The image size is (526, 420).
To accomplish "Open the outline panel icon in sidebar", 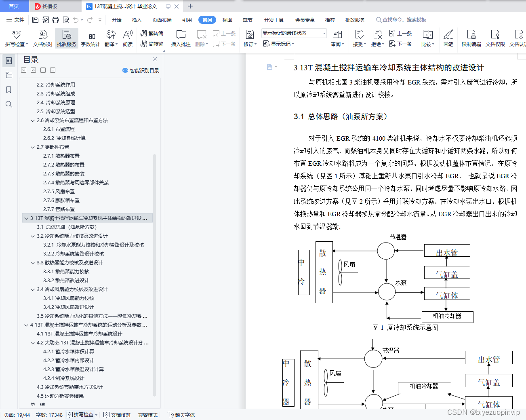I will (x=9, y=61).
